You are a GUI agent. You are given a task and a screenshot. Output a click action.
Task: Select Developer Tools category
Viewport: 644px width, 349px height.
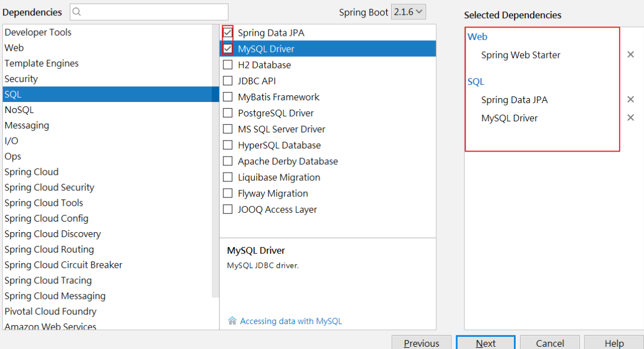[x=107, y=32]
